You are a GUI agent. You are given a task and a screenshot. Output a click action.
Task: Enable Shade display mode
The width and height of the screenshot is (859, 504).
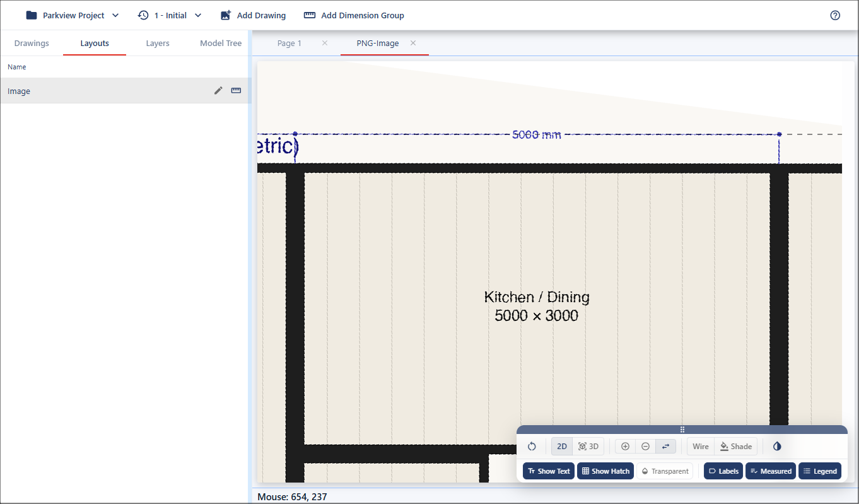click(x=736, y=447)
